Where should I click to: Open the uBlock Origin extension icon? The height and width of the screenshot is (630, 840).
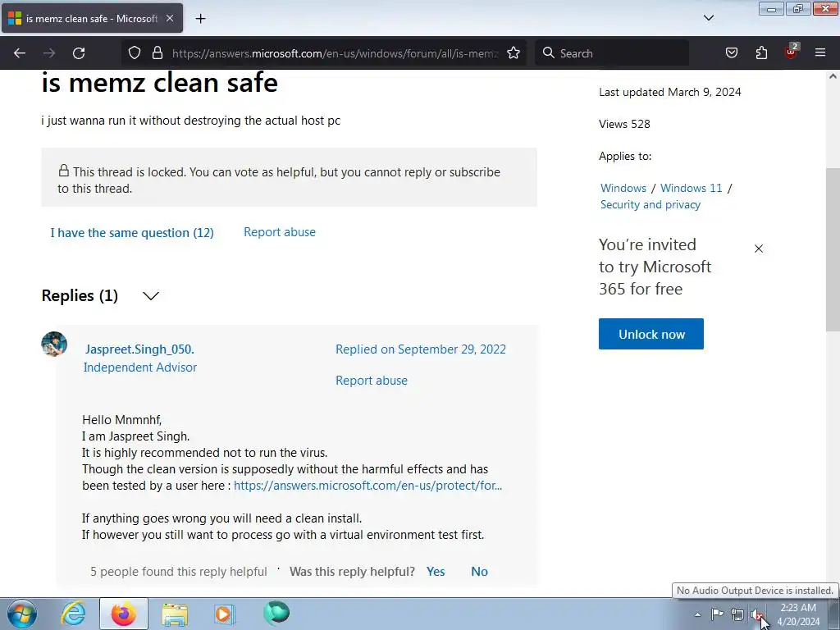point(792,52)
